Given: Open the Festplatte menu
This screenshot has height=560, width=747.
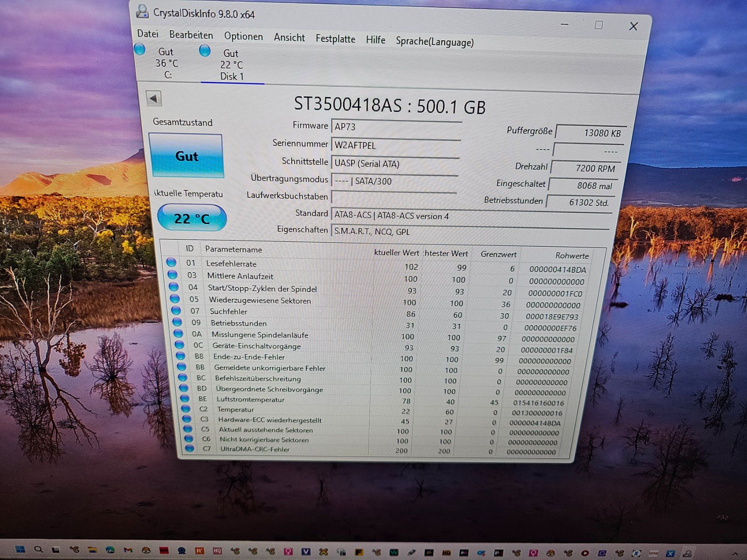Looking at the screenshot, I should [x=335, y=39].
